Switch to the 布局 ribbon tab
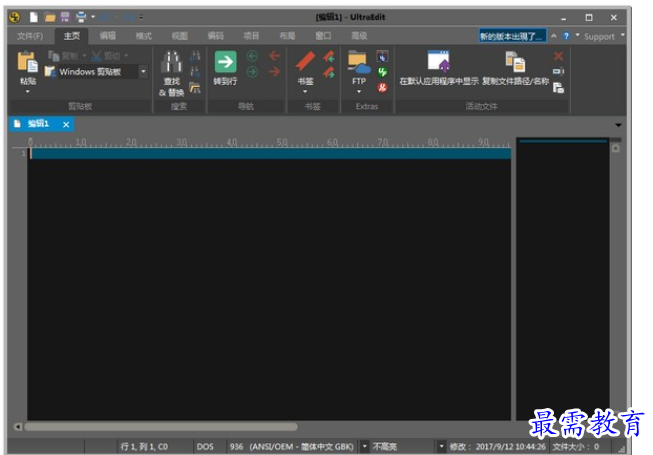653x455 pixels. pos(287,36)
